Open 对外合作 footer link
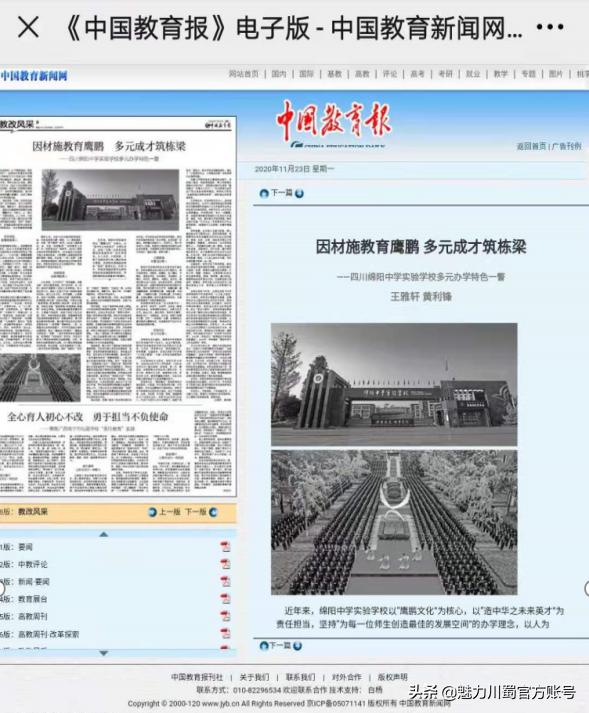The width and height of the screenshot is (589, 713). [347, 677]
